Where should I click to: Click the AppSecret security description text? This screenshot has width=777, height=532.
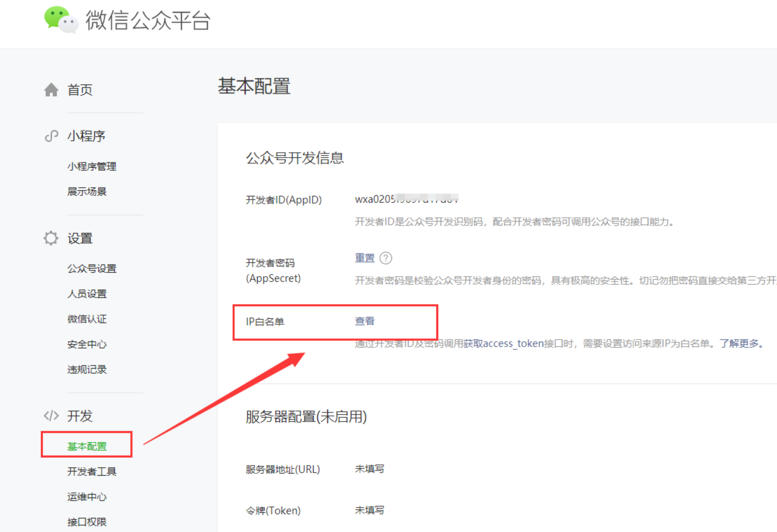(x=566, y=280)
